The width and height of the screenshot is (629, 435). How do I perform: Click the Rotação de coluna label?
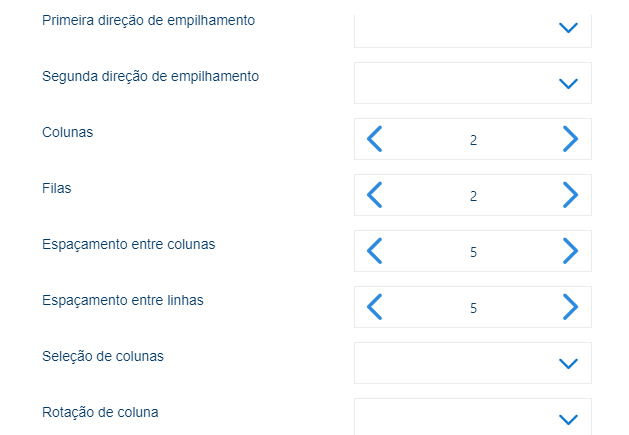pyautogui.click(x=100, y=412)
